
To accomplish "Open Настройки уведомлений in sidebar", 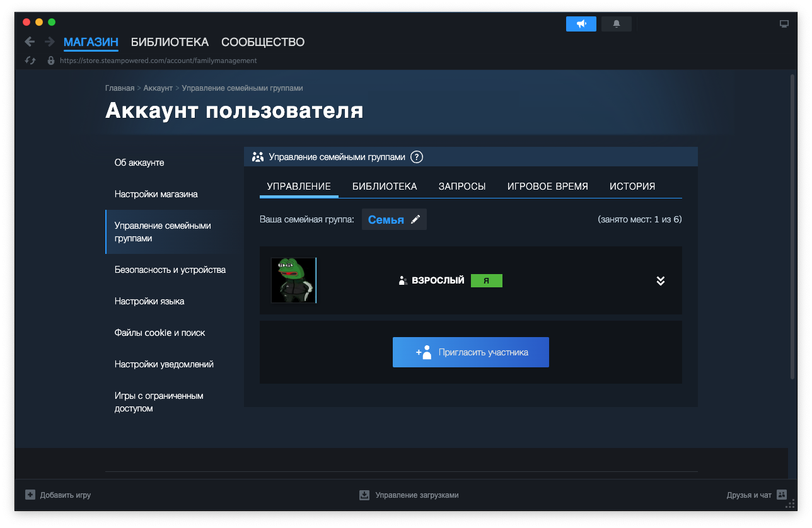I will click(x=164, y=364).
